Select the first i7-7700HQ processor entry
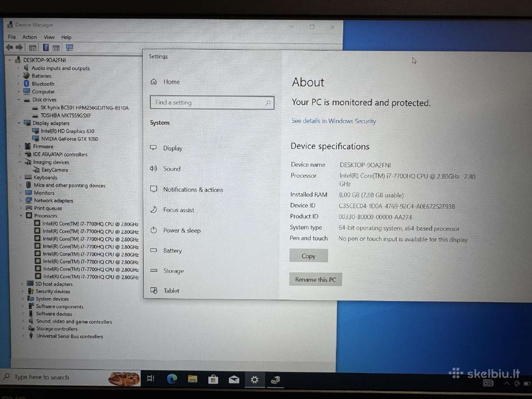The height and width of the screenshot is (399, 532). (90, 224)
